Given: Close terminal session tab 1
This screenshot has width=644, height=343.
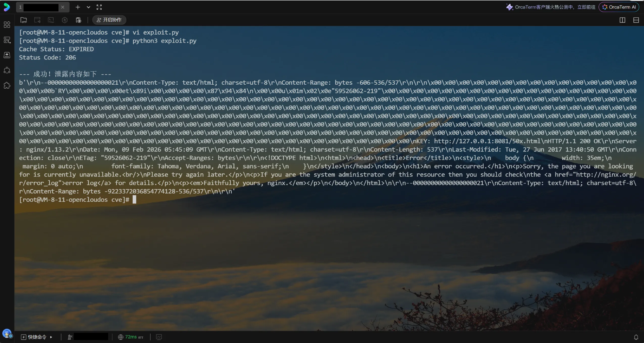Looking at the screenshot, I should tap(63, 7).
